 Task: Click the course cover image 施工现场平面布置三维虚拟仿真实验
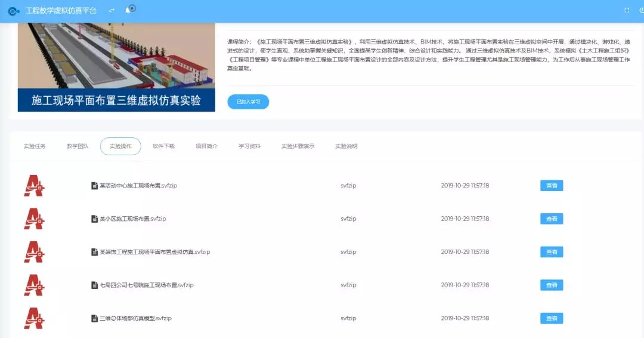pyautogui.click(x=116, y=67)
